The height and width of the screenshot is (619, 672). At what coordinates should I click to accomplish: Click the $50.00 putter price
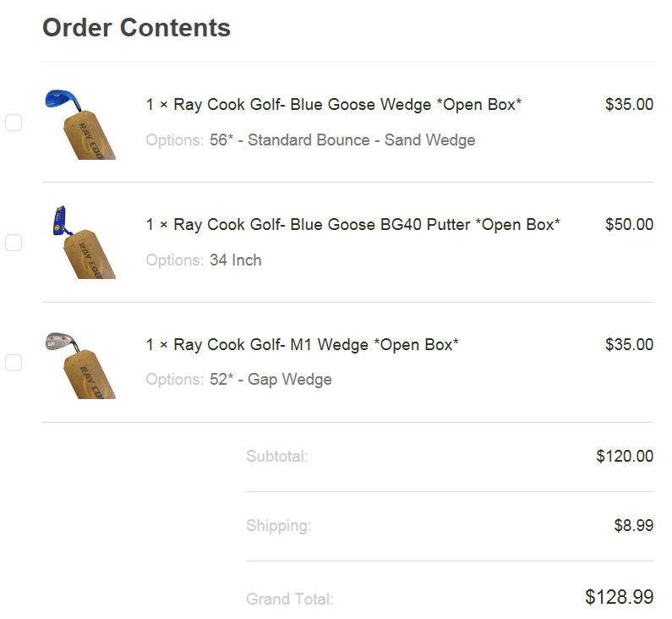point(629,225)
